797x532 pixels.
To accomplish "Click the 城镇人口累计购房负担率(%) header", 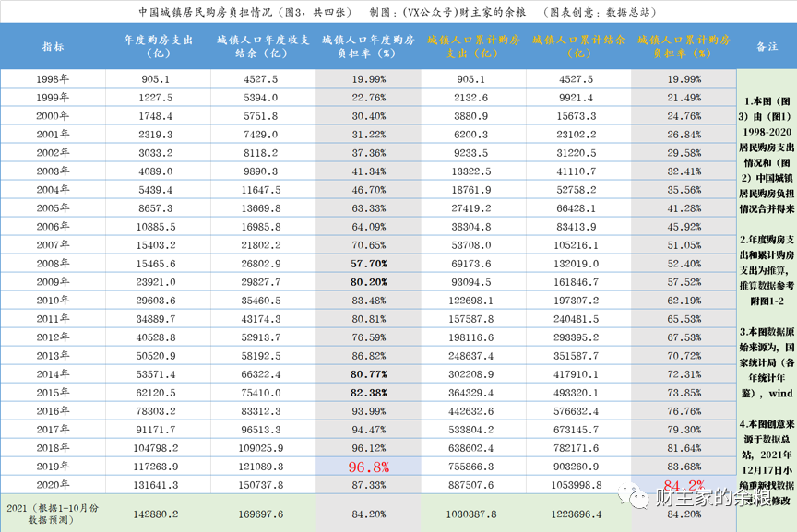I will 684,46.
